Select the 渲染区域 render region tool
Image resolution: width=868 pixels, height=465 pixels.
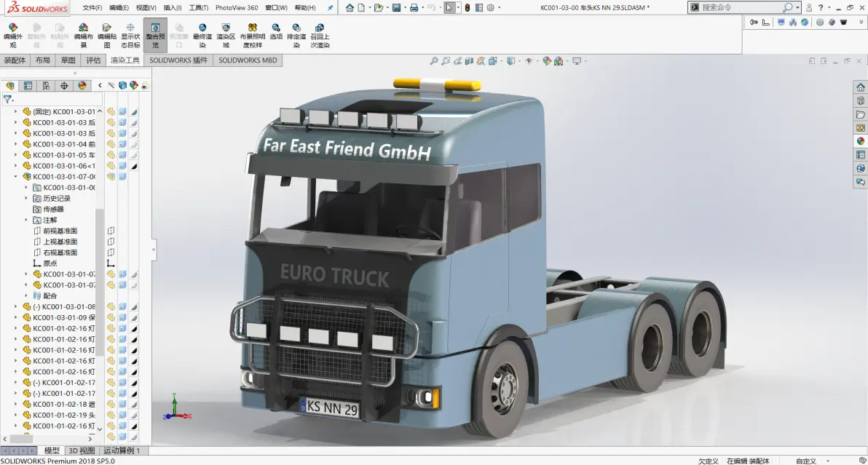[226, 36]
